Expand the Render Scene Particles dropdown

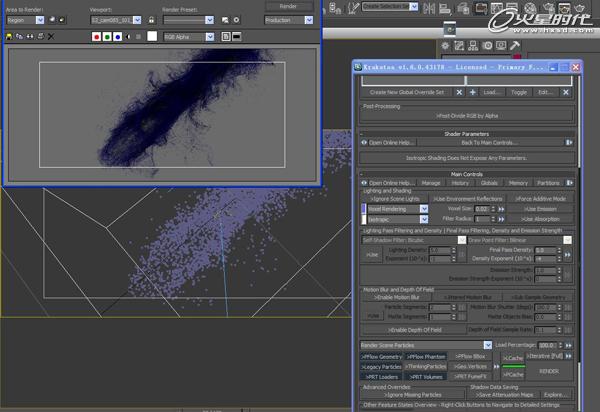point(420,344)
